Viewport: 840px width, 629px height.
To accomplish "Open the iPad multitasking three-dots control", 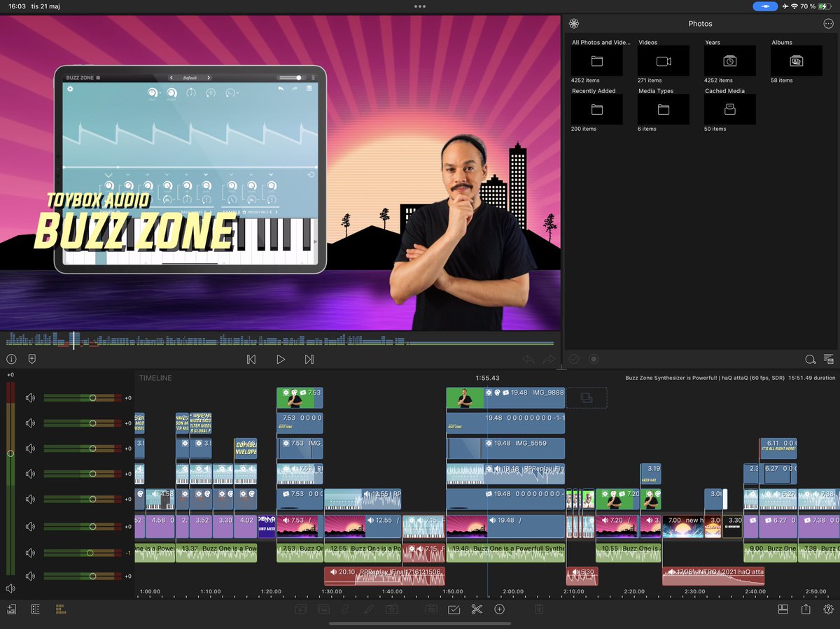I will [420, 6].
